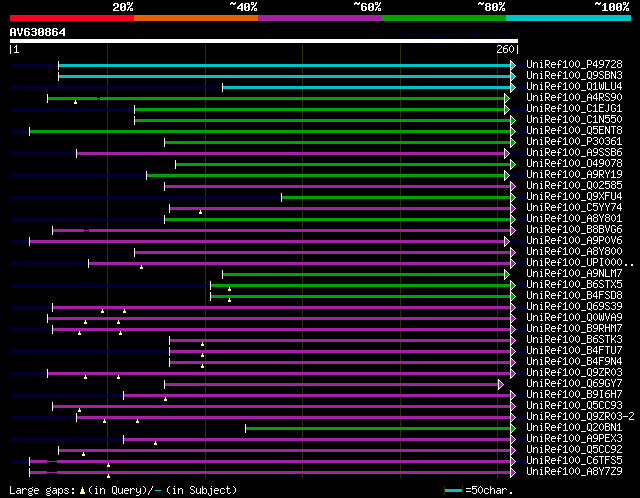Viewport: 640px width, 498px height.
Task: Click the arrowhead ending the UniRef100_P49728 bar
Action: click(x=513, y=65)
